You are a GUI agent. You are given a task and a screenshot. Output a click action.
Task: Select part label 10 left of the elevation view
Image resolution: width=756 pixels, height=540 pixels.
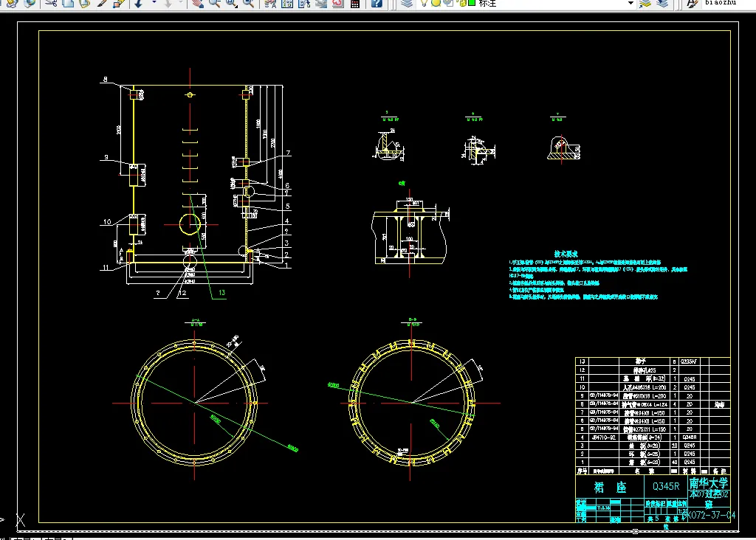(107, 222)
